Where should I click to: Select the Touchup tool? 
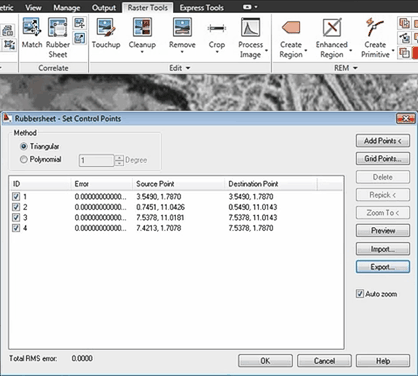coord(106,33)
